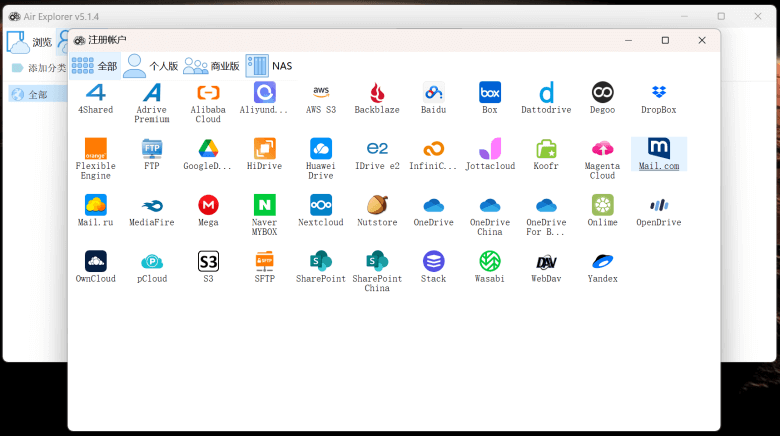Close the 注册帐户 dialog
This screenshot has height=436, width=780.
(702, 40)
